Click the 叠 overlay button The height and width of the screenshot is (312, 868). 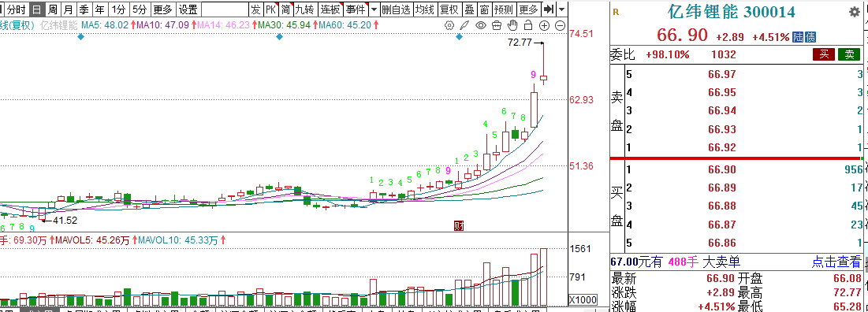click(469, 9)
